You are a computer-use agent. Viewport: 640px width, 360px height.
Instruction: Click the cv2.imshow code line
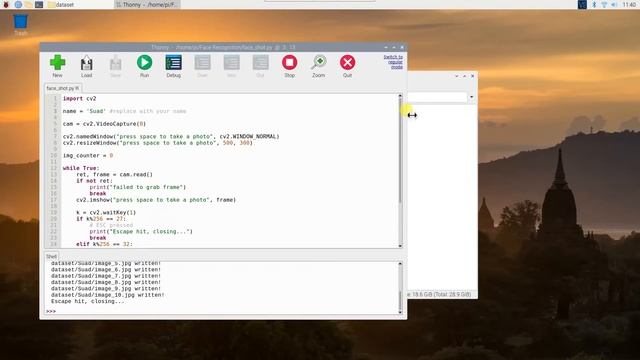[x=156, y=200]
